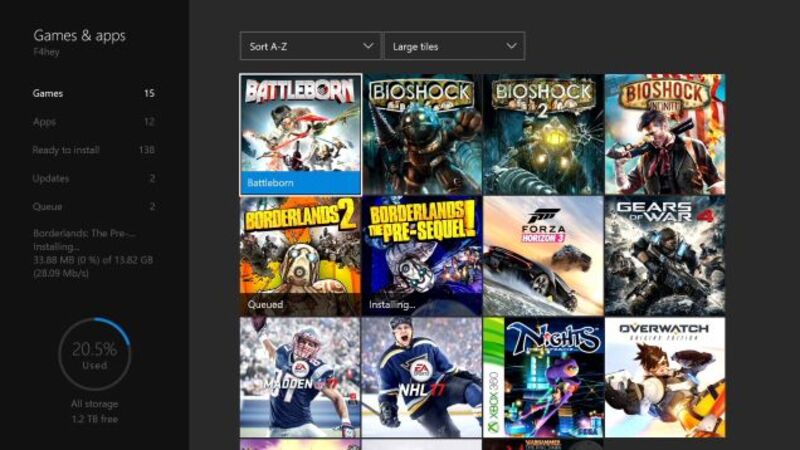Open the BioShock Infinite tile
This screenshot has width=800, height=450.
[665, 133]
